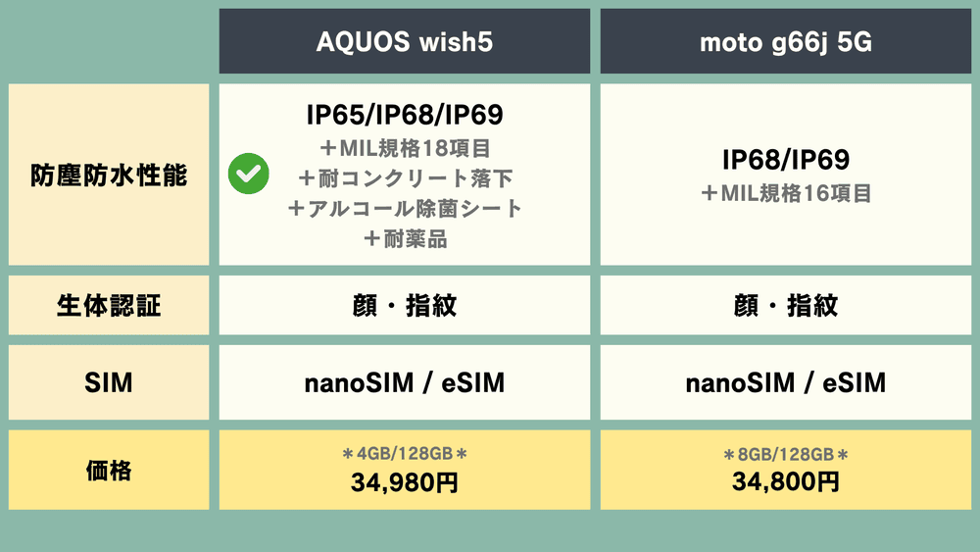
Task: Click the SIM row label
Action: pyautogui.click(x=108, y=381)
